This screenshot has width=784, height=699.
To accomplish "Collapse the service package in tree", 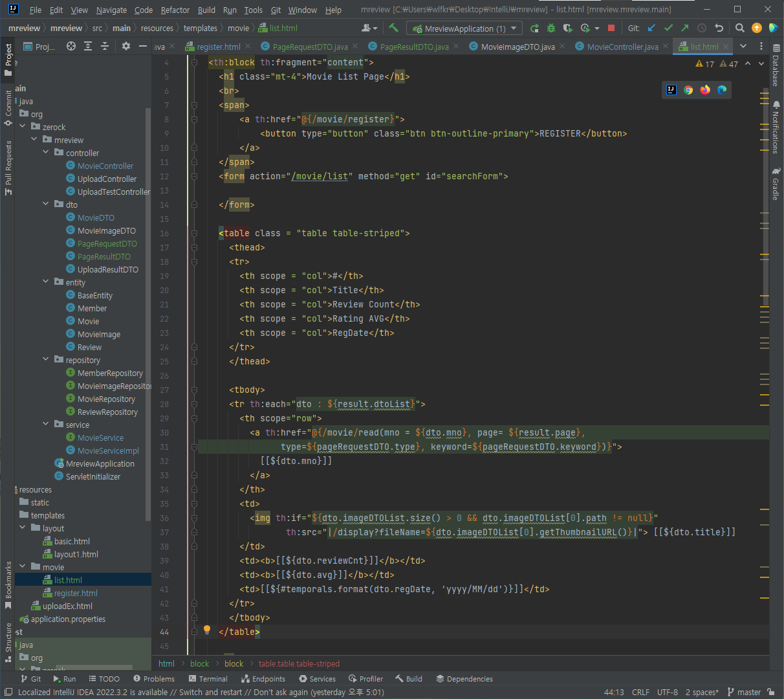I will (x=45, y=424).
